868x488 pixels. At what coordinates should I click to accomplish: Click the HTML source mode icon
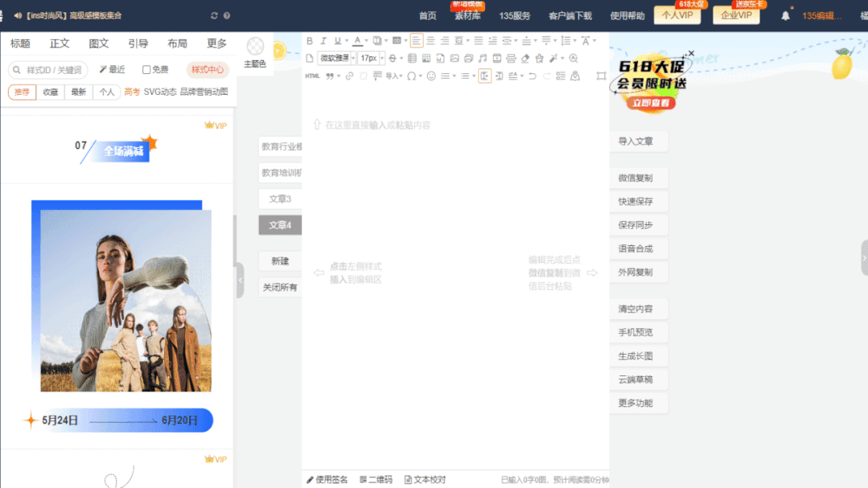pos(312,76)
